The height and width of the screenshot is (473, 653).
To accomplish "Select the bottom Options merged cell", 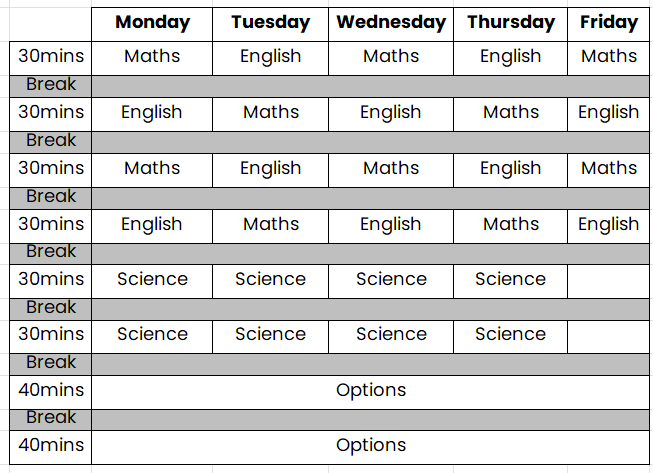I will coord(371,445).
